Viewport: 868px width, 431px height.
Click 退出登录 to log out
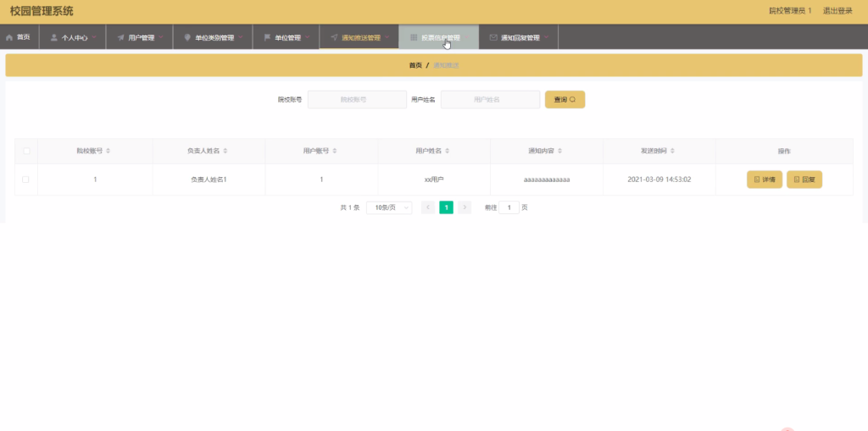click(837, 11)
